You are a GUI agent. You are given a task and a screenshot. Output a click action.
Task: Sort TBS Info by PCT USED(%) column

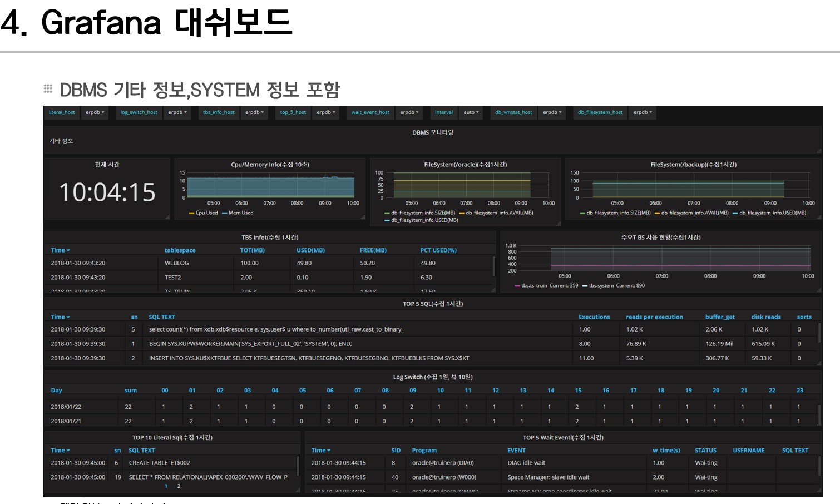pos(438,250)
